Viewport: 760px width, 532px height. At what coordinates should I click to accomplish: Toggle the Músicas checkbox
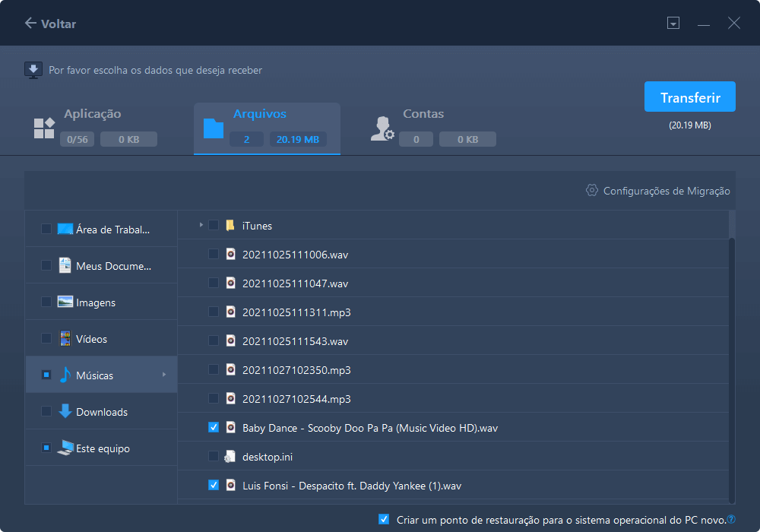click(x=46, y=375)
